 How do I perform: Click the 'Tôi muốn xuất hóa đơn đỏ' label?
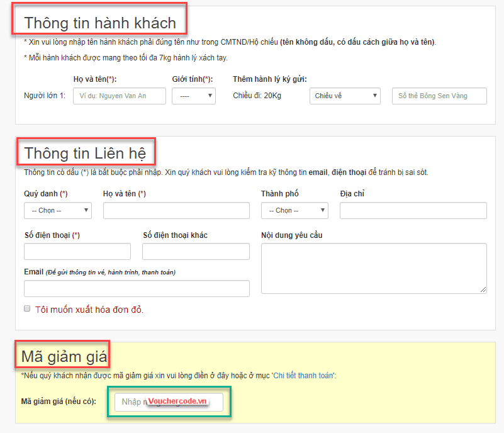89,310
